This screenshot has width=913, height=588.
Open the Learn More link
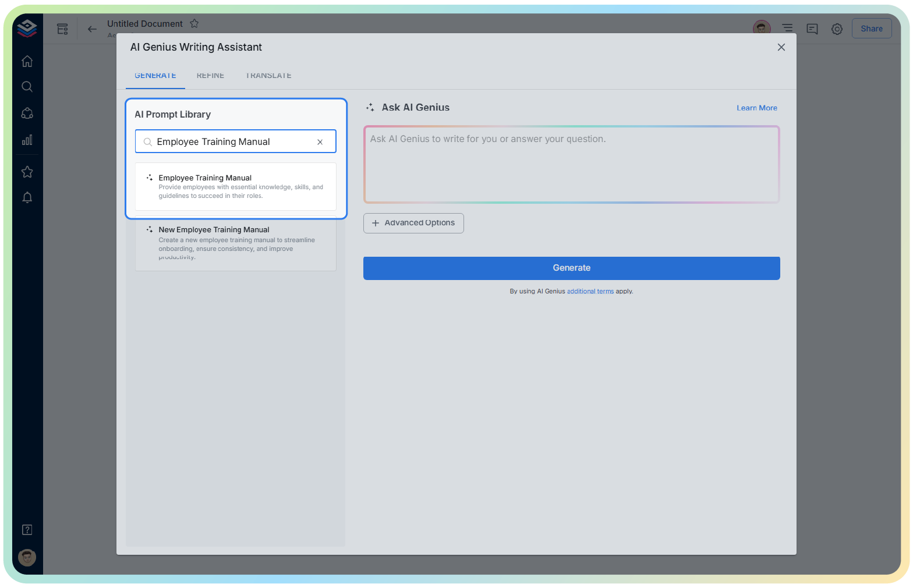757,108
